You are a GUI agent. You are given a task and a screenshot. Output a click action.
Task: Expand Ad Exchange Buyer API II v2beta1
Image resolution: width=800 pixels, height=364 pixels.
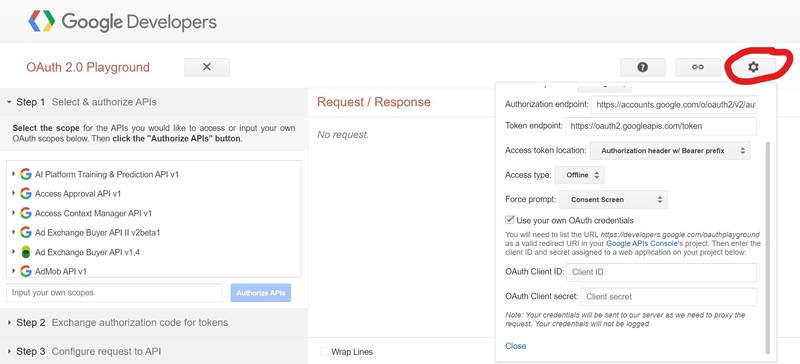13,232
